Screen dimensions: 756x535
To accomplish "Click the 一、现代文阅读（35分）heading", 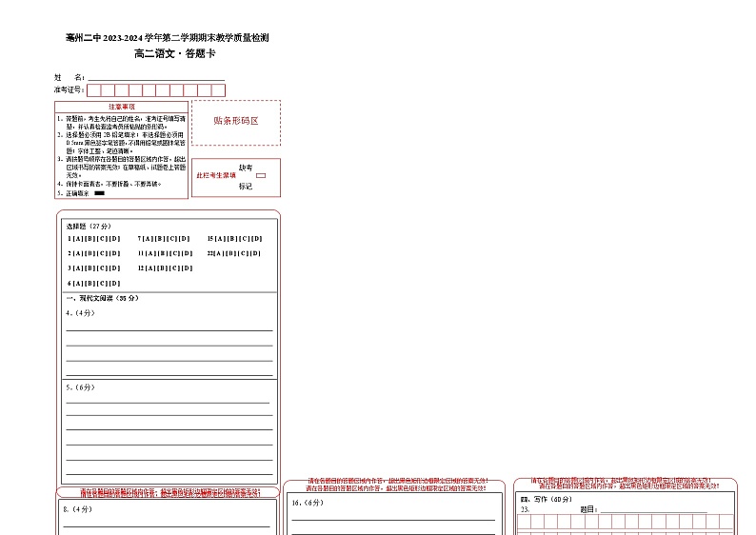I will (102, 298).
